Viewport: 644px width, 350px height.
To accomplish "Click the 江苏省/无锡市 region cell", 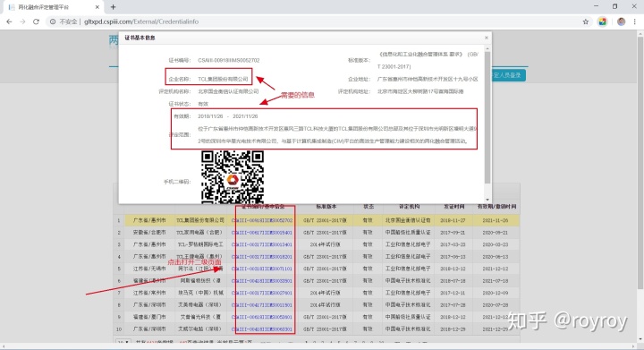I will [149, 269].
